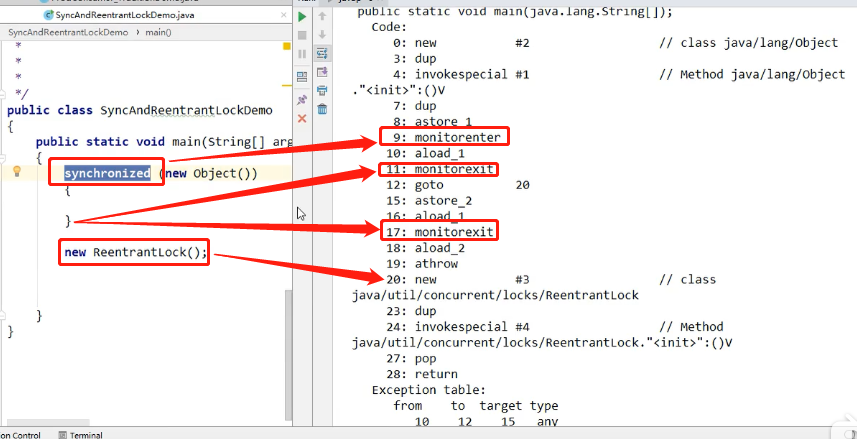Click the 'new ReentrantLock();' statement

[x=136, y=253]
